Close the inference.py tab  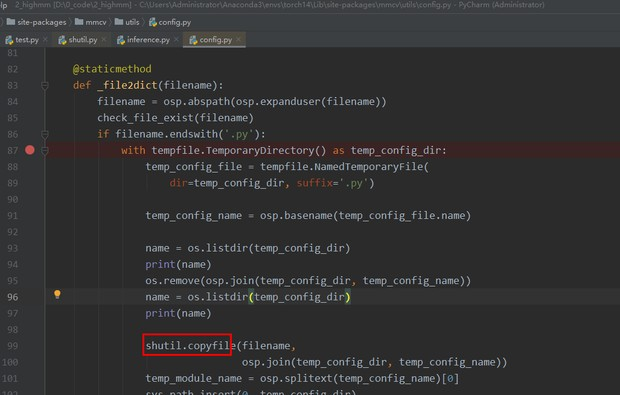[176, 40]
